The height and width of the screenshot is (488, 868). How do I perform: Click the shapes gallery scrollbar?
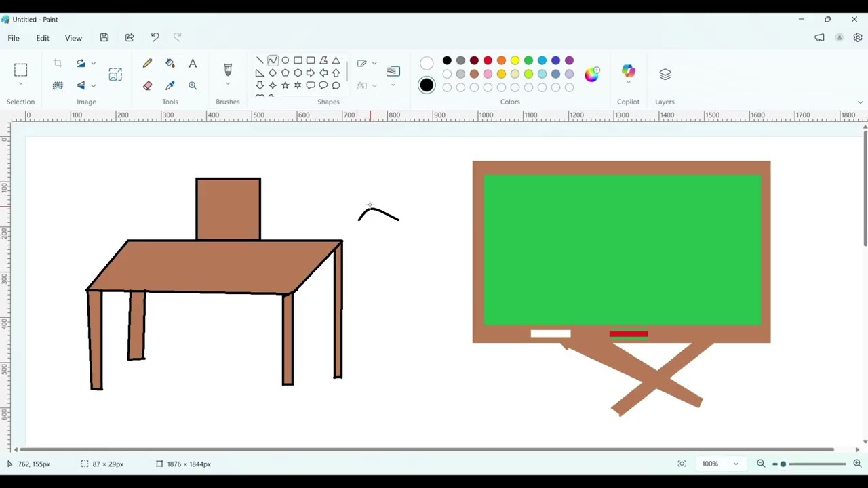pos(347,71)
